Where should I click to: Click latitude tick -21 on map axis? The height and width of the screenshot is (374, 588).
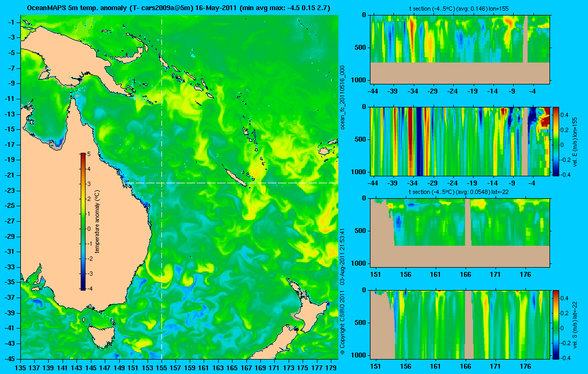click(x=10, y=175)
